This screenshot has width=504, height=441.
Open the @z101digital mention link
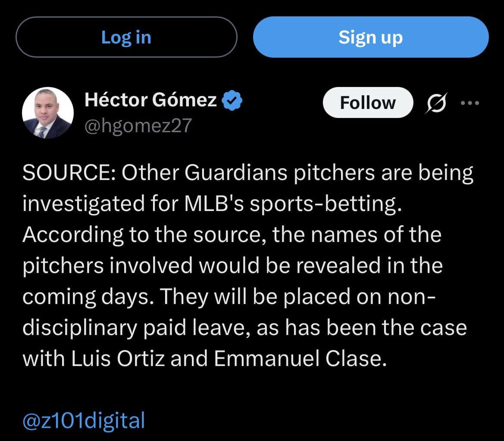coord(84,420)
